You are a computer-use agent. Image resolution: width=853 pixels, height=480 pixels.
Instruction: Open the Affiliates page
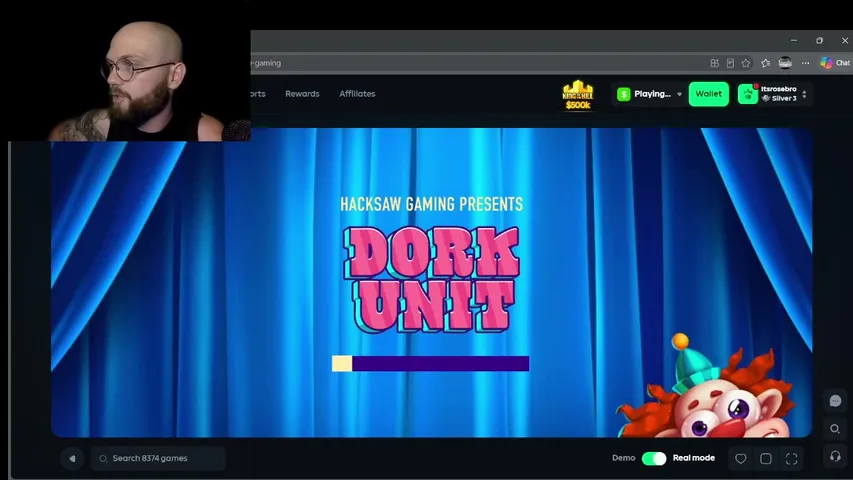click(x=357, y=94)
